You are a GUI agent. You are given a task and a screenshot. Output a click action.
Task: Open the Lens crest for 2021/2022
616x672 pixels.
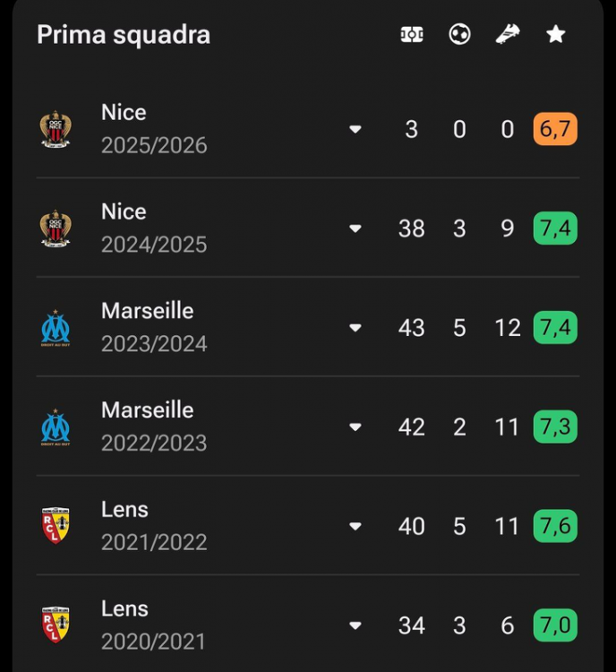coord(56,526)
